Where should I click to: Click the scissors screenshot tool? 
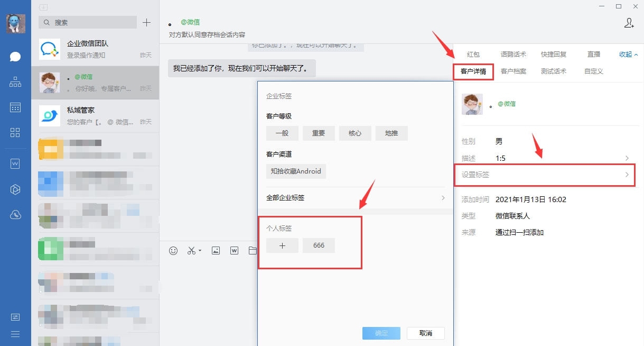tap(191, 251)
